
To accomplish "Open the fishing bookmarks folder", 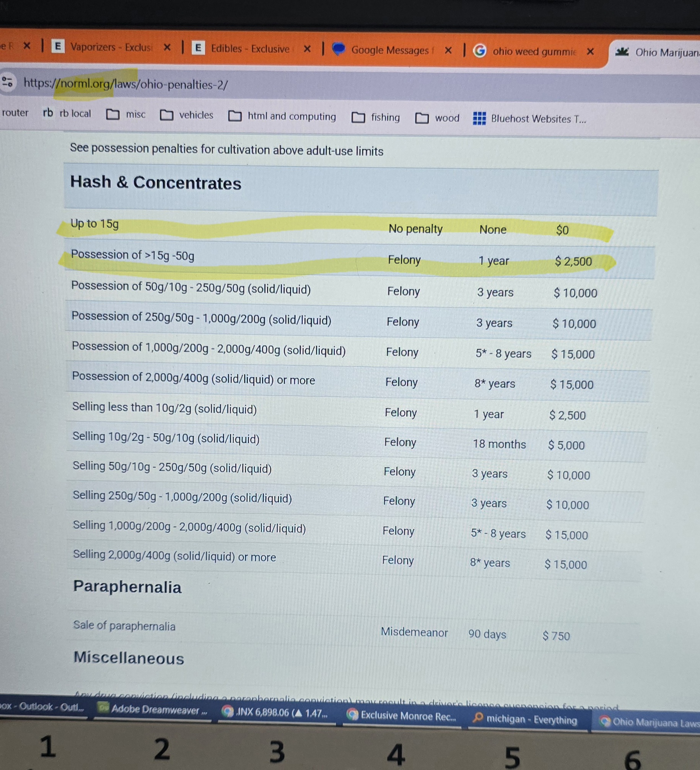I will (x=376, y=117).
